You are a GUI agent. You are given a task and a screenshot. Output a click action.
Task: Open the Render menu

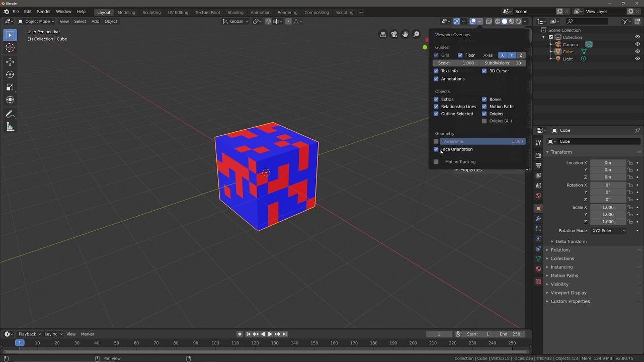point(44,11)
